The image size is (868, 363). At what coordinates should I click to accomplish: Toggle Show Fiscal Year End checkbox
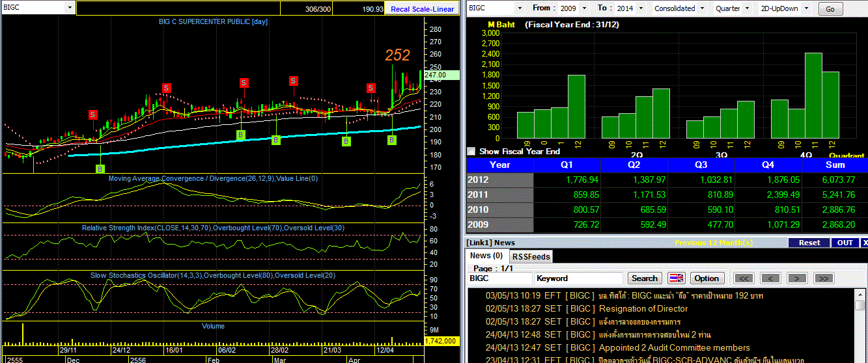471,151
